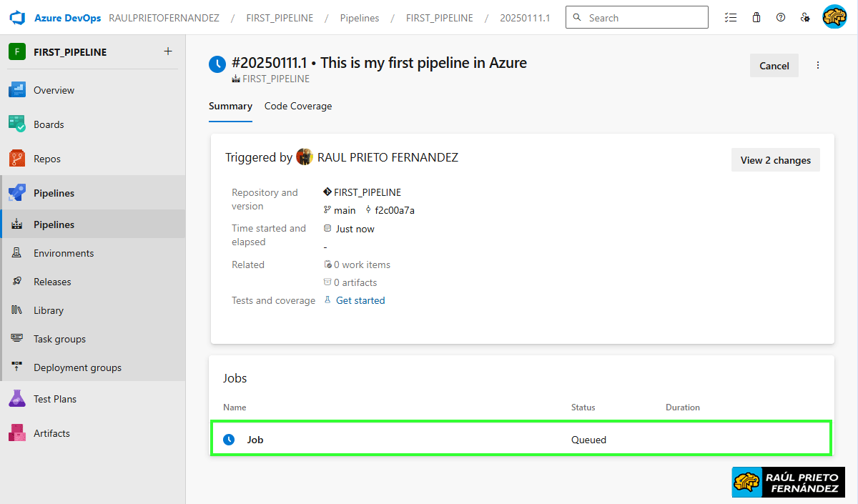Switch to the Code Coverage tab
The image size is (858, 504).
click(298, 106)
